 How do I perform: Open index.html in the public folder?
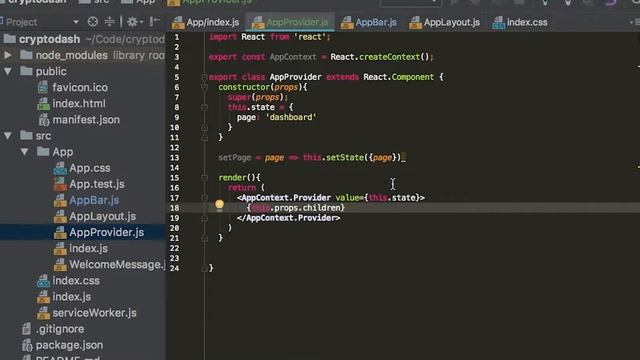click(79, 104)
